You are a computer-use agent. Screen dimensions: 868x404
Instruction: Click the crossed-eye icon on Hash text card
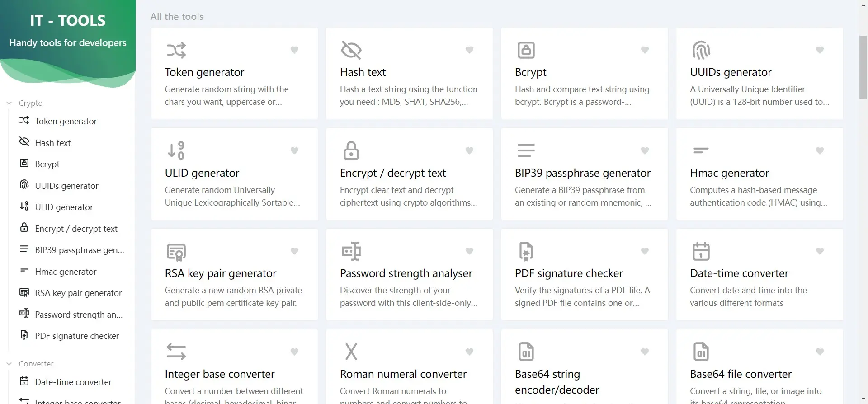(351, 50)
